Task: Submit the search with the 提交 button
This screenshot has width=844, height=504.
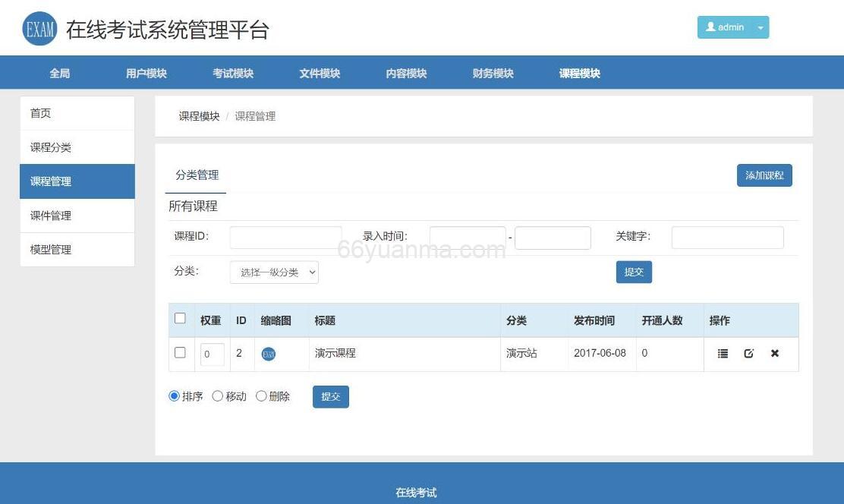Action: tap(634, 272)
